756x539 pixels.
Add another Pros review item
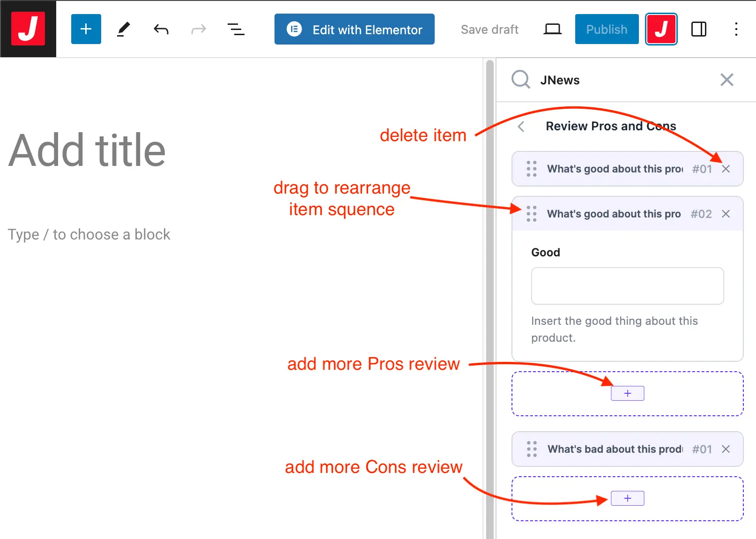(x=627, y=393)
